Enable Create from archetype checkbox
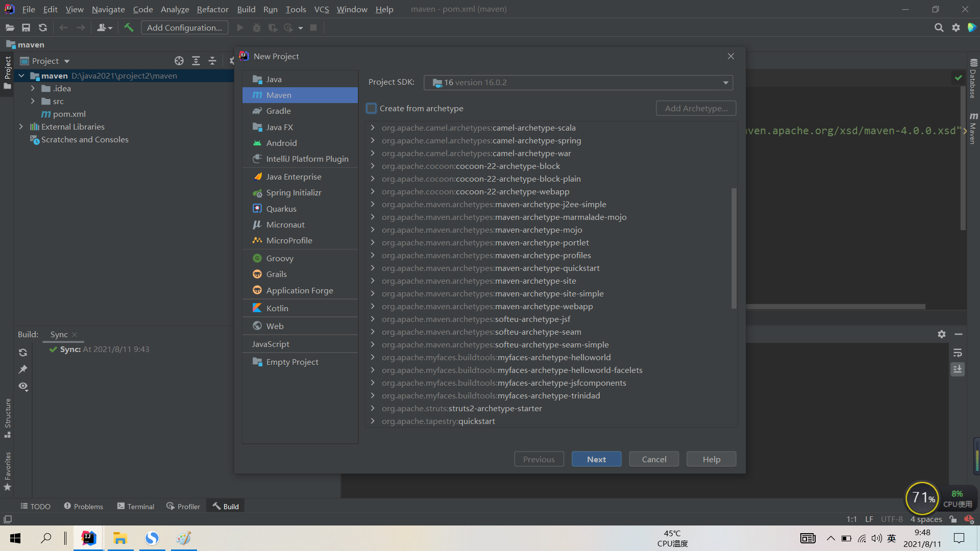 point(372,108)
